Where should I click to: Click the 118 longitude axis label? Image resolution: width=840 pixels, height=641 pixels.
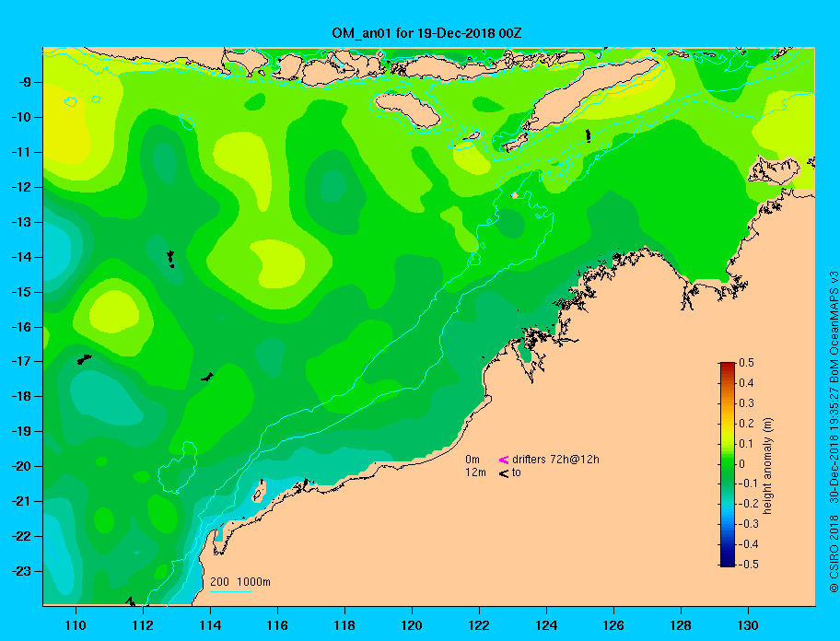[344, 625]
